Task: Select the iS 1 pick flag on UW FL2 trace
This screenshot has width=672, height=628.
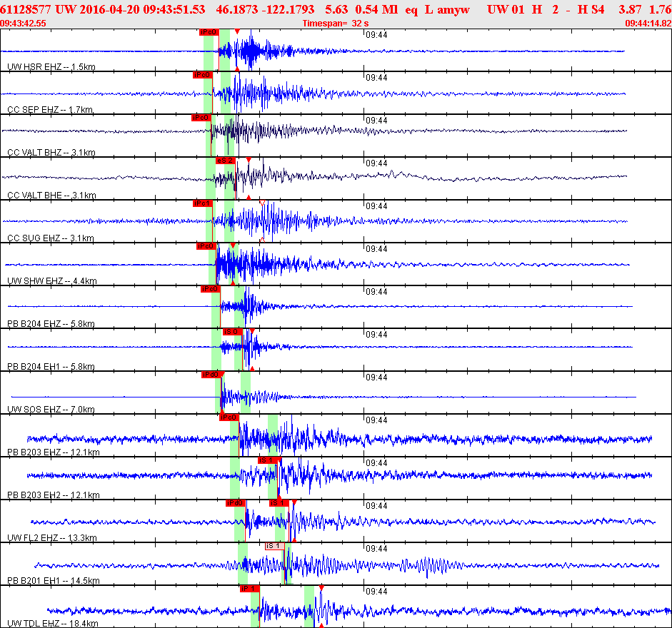Action: click(x=279, y=503)
